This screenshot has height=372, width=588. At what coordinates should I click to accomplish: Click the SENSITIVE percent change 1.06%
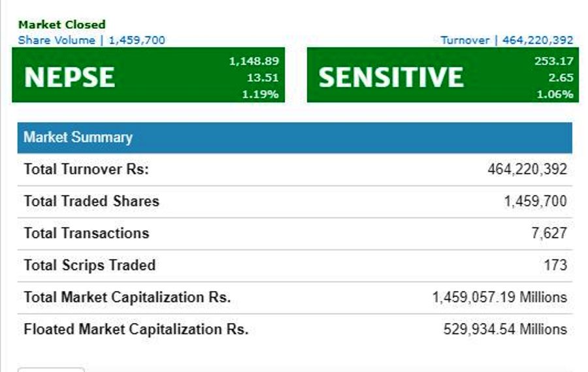pos(555,94)
